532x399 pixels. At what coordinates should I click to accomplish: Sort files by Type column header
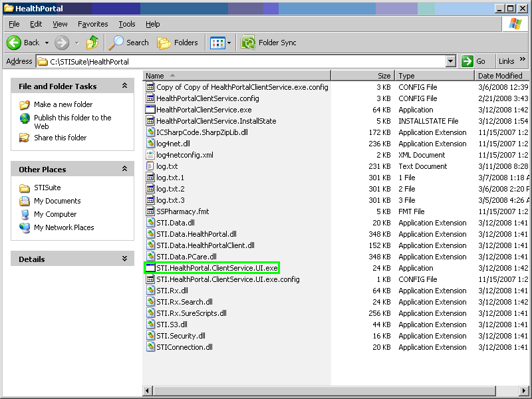point(435,76)
